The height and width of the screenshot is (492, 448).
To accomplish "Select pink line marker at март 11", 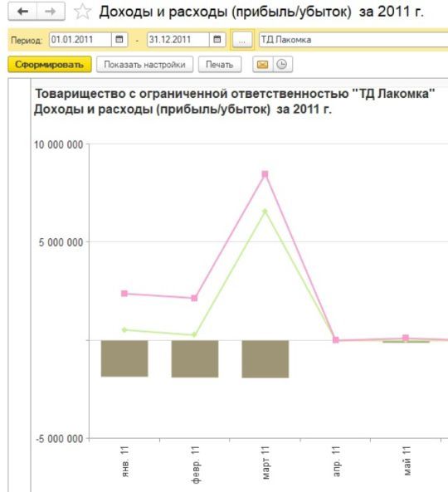I will click(265, 174).
